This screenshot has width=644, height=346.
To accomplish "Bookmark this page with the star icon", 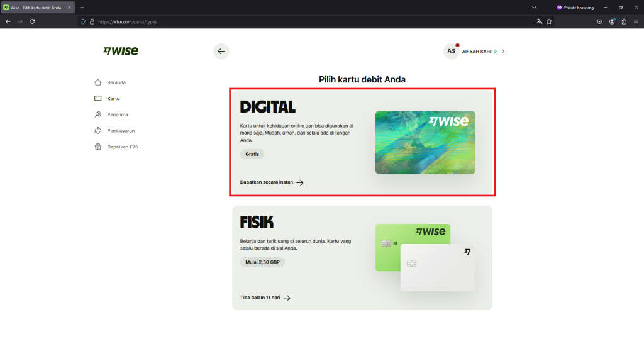I will 549,21.
